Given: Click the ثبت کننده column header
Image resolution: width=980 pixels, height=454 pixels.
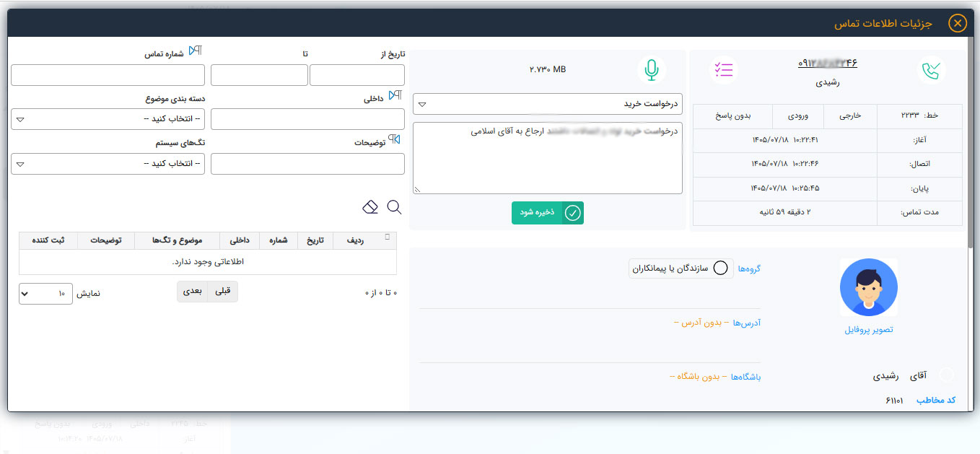Looking at the screenshot, I should 48,240.
